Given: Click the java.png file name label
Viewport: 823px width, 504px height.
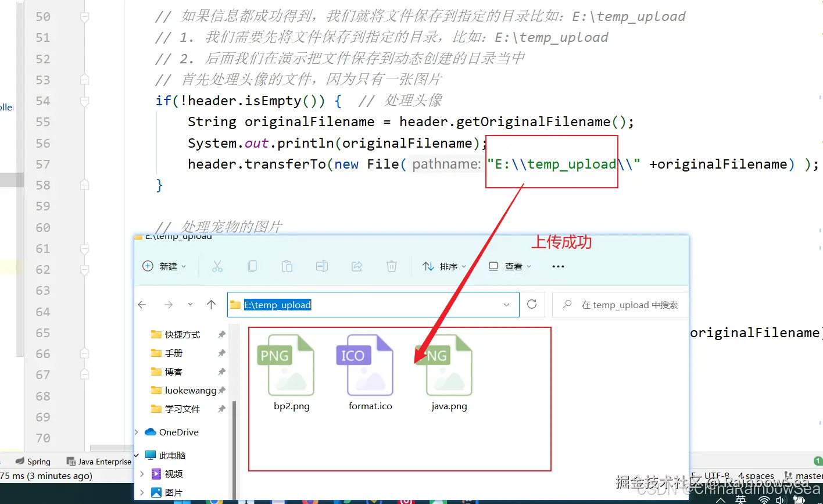Looking at the screenshot, I should tap(449, 406).
